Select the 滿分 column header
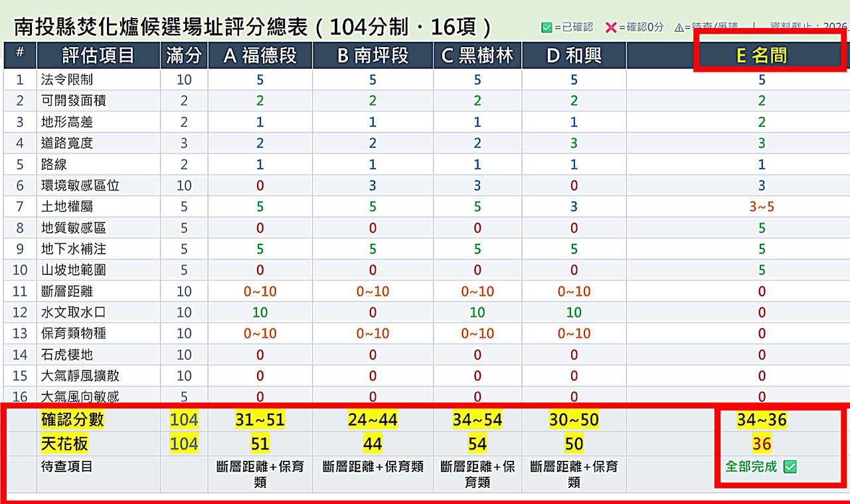The height and width of the screenshot is (504, 850). coord(184,56)
